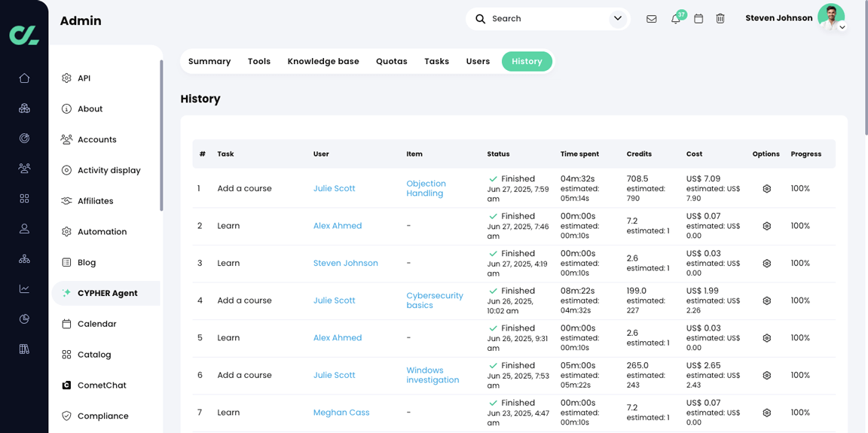Click the app logo in top-left corner
The width and height of the screenshot is (868, 433).
pyautogui.click(x=24, y=35)
